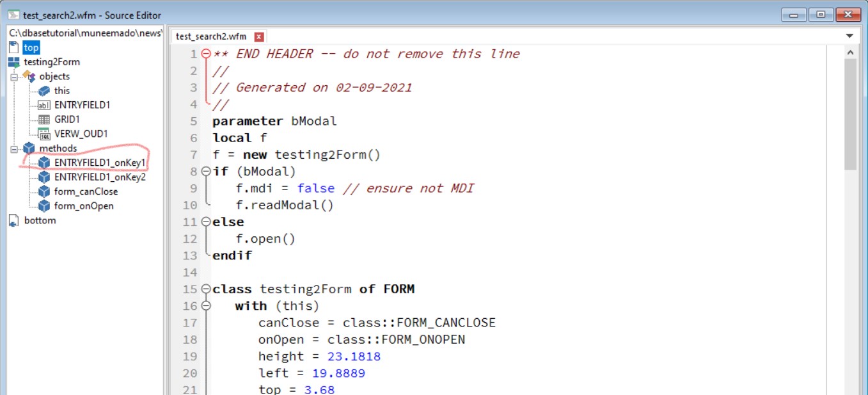Viewport: 868px width, 395px height.
Task: Select the VERW_OUD1 SQL query icon
Action: [x=44, y=134]
